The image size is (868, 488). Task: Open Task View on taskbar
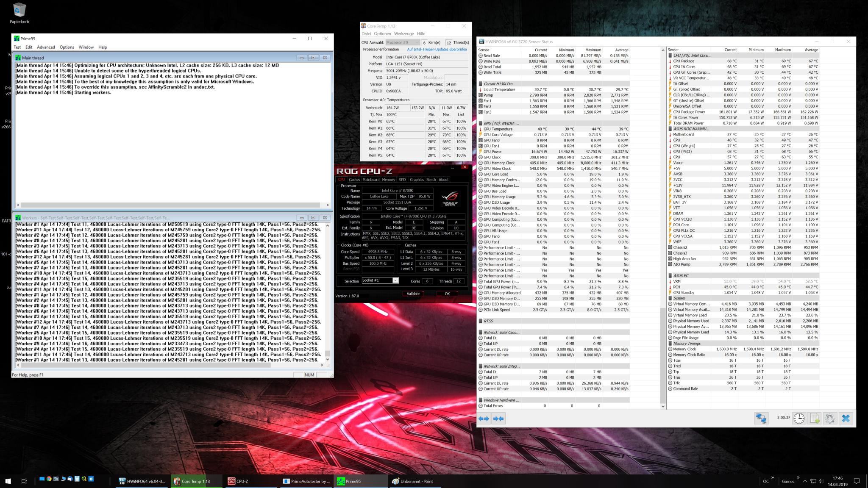[24, 481]
